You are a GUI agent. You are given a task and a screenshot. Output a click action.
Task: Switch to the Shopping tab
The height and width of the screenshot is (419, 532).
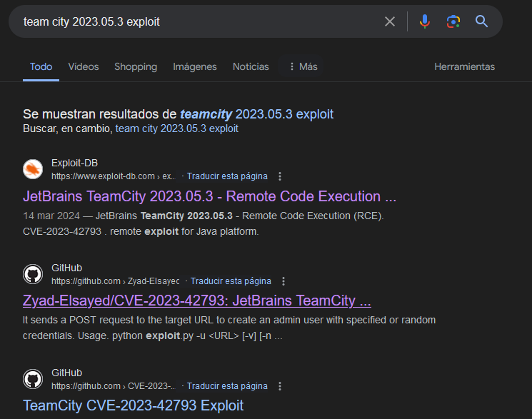(136, 67)
